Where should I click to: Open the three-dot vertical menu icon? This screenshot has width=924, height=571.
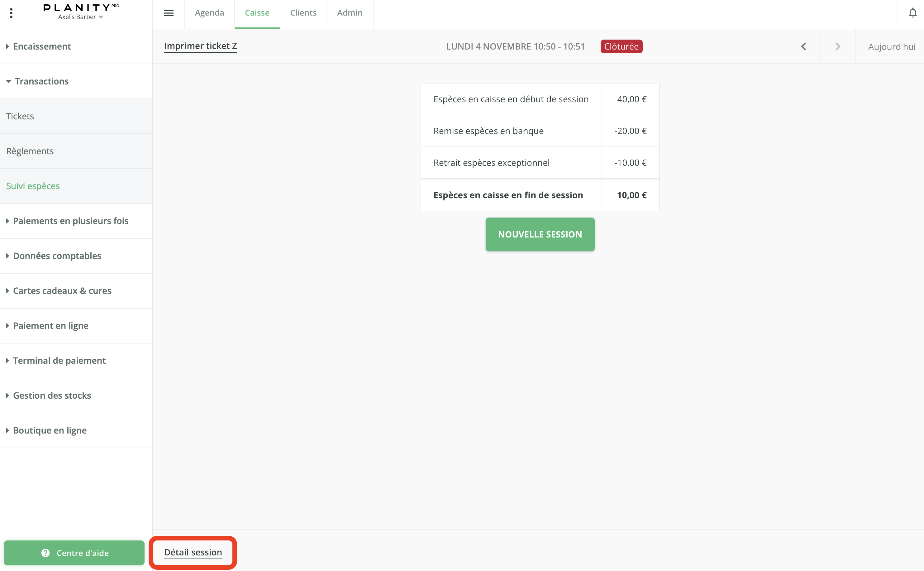click(11, 13)
